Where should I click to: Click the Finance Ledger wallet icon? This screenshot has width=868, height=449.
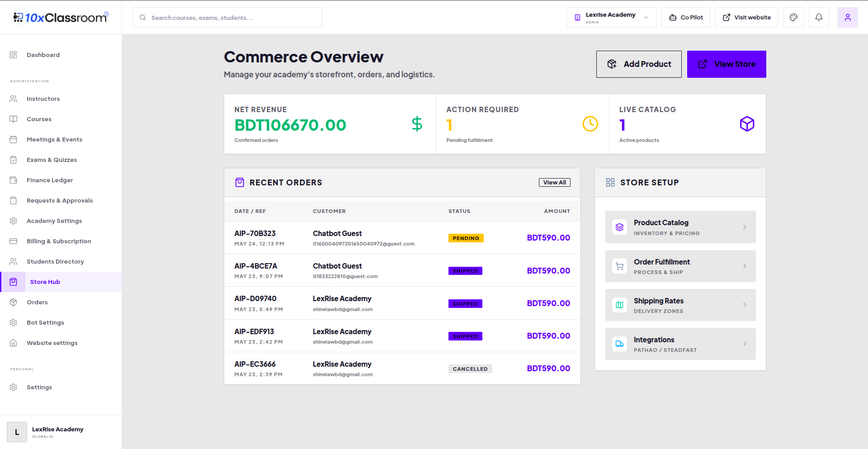click(14, 180)
